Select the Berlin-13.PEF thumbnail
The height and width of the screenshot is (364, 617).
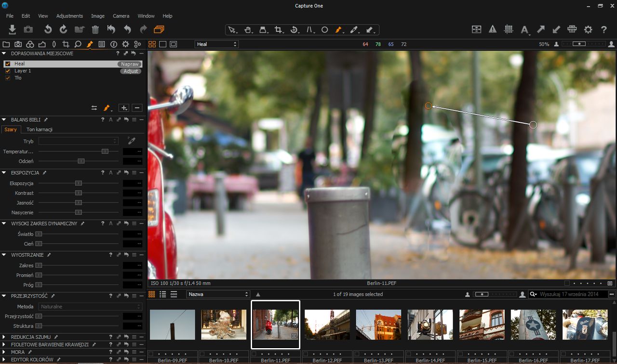coord(378,325)
